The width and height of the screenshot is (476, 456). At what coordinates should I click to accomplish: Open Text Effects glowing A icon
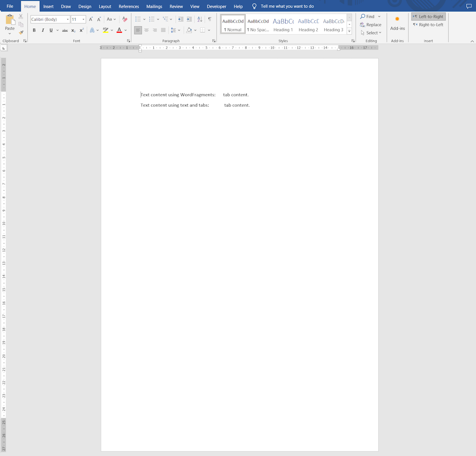coord(92,30)
